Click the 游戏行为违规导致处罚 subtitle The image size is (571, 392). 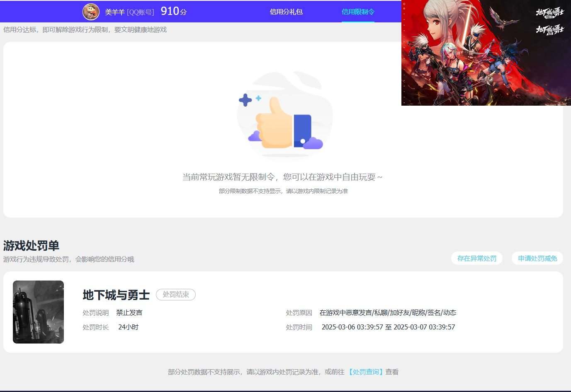pyautogui.click(x=69, y=259)
